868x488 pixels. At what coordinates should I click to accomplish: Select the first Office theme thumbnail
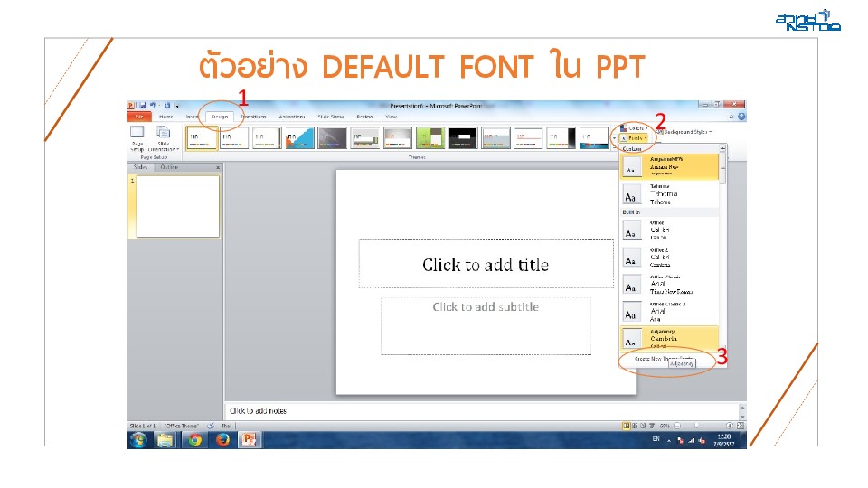pos(202,137)
